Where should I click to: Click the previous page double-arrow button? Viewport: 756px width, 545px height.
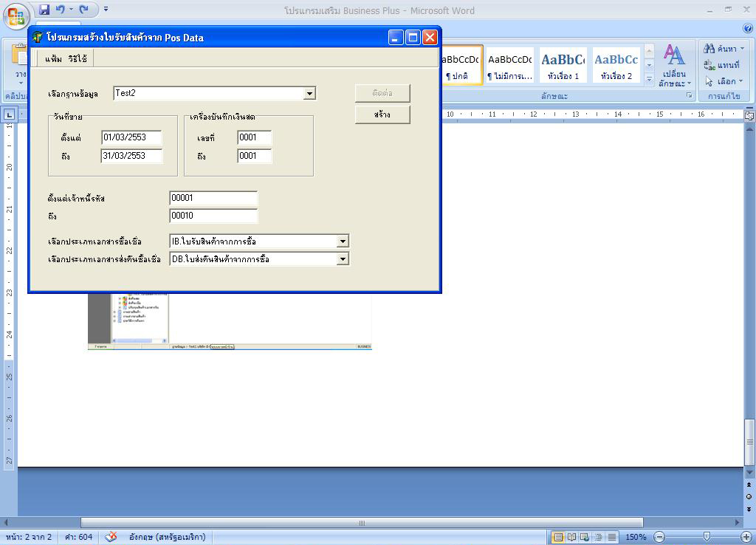point(749,484)
